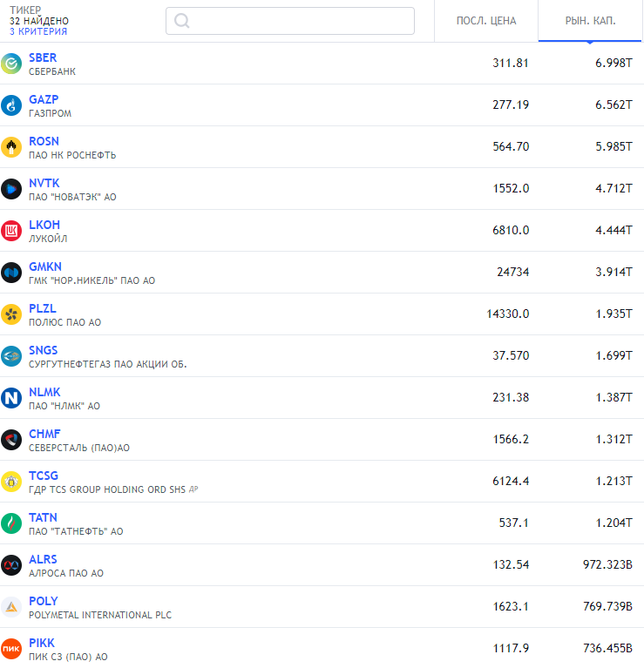Select ROSN last price 564.70
Screen dimensions: 644x668
pos(511,146)
